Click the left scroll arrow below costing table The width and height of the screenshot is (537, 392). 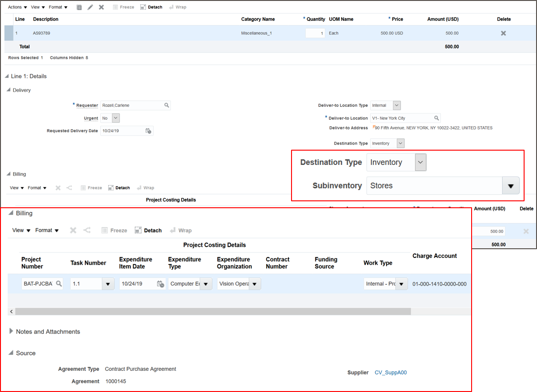coord(12,311)
